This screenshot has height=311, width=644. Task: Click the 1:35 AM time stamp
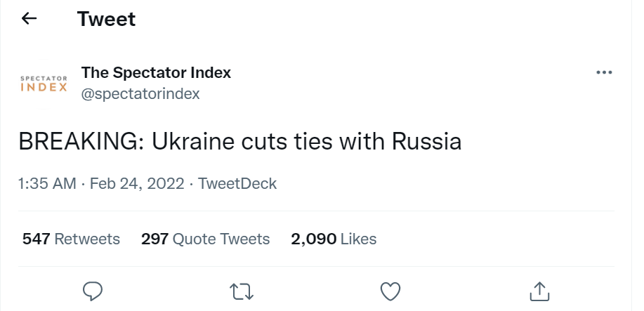click(47, 184)
